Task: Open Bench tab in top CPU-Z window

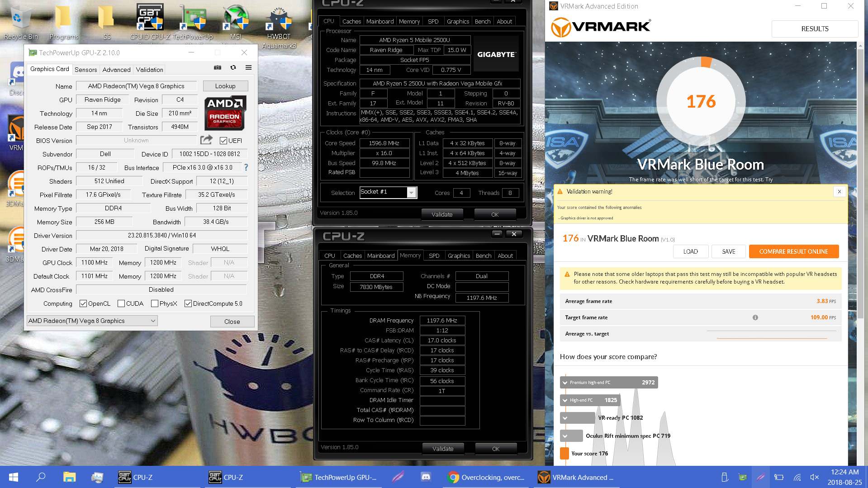Action: click(483, 21)
